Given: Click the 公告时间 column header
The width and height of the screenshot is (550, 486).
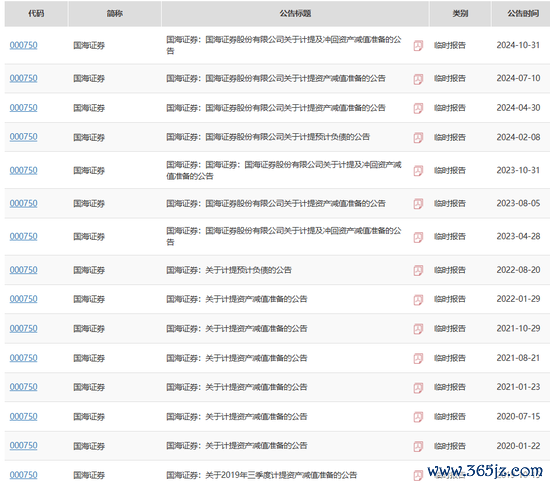Looking at the screenshot, I should (523, 14).
